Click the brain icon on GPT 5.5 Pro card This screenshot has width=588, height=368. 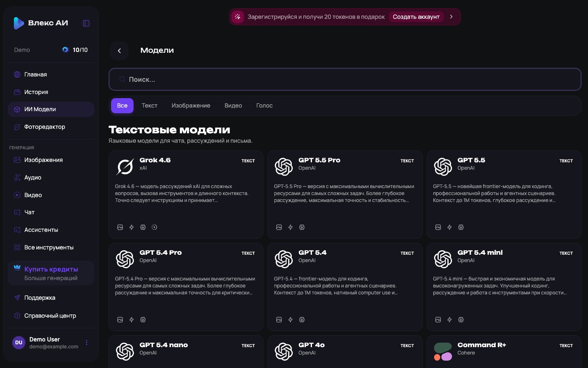click(302, 227)
